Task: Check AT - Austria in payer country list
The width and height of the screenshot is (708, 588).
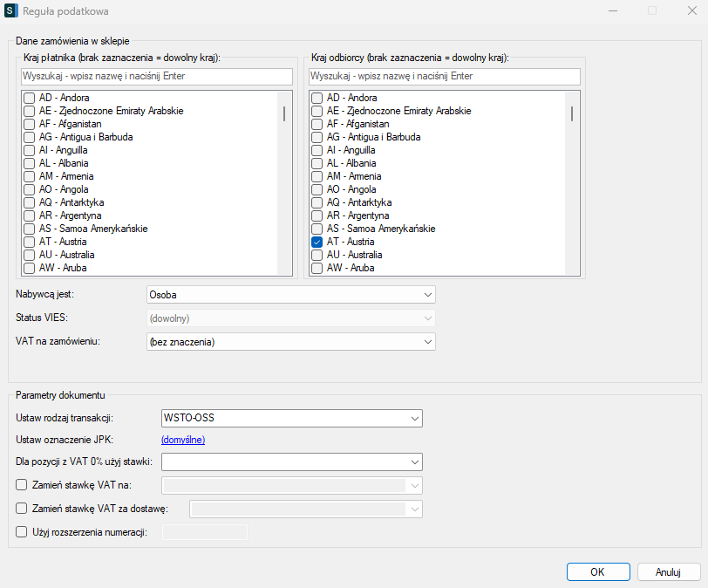Action: pos(30,242)
